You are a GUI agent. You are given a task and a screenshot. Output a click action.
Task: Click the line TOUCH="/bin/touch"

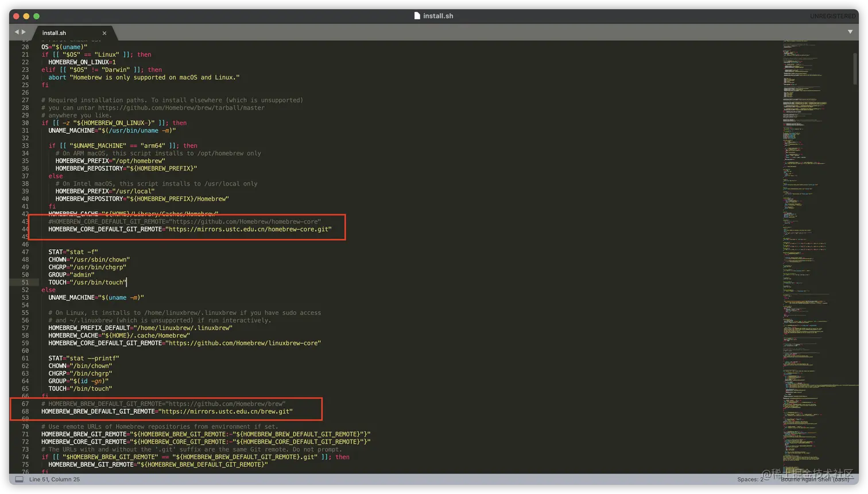tap(80, 389)
